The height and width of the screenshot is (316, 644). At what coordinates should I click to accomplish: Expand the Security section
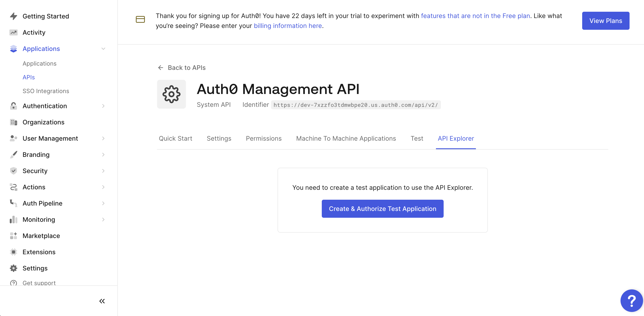pos(103,171)
